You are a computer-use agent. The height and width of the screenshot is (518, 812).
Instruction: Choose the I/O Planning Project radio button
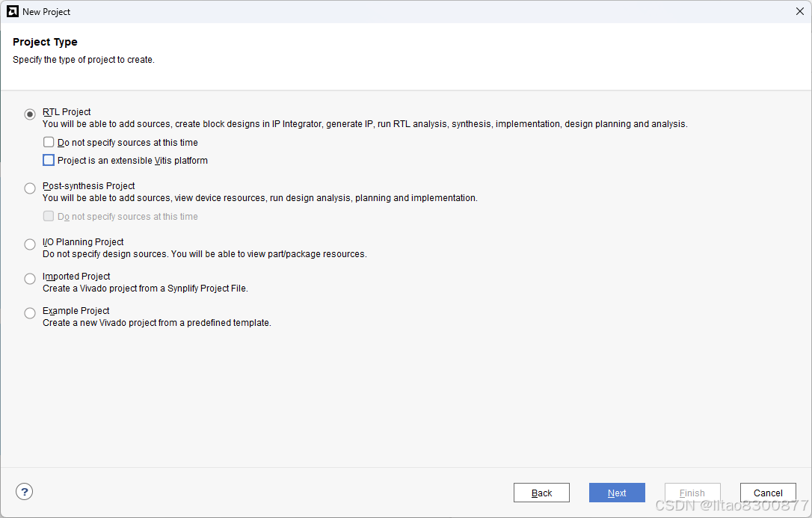[30, 244]
